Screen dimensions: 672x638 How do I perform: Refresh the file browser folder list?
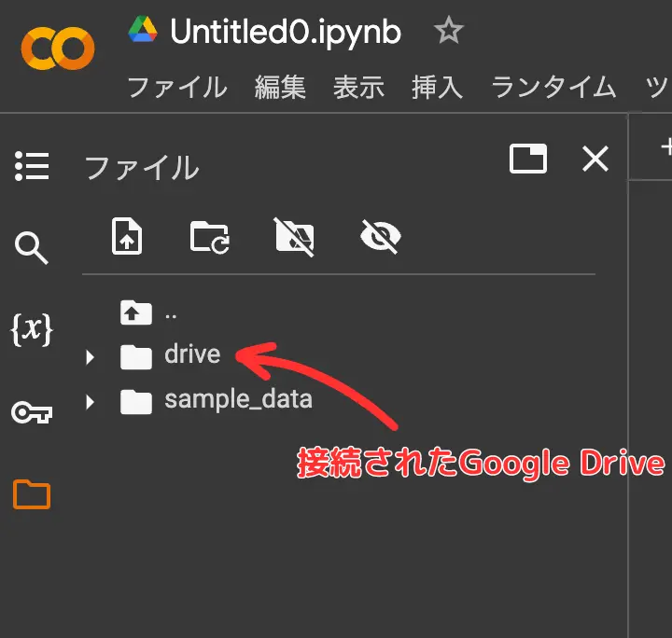coord(209,237)
